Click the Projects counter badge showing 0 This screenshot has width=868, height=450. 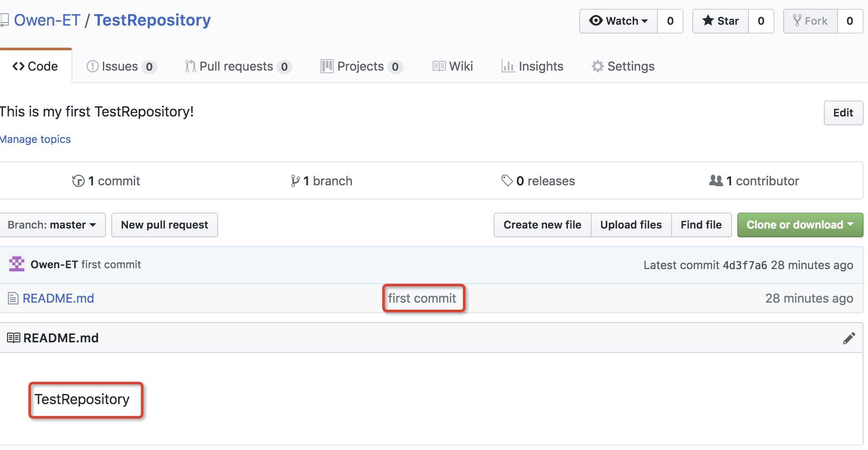click(x=395, y=67)
